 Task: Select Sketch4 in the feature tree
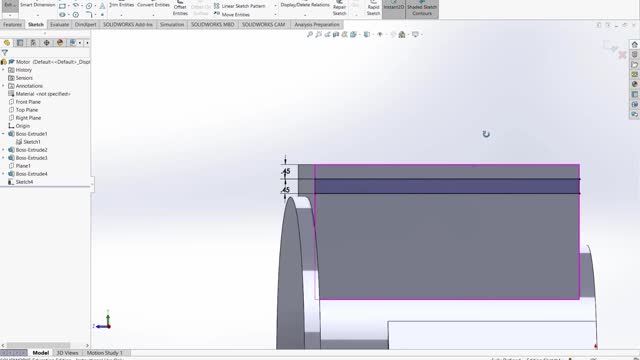(x=24, y=182)
